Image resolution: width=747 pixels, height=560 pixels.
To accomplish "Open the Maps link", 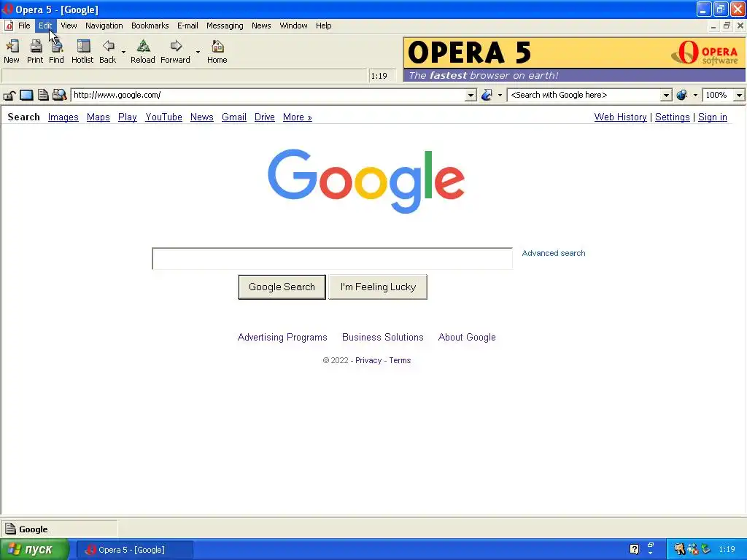I will pos(98,117).
